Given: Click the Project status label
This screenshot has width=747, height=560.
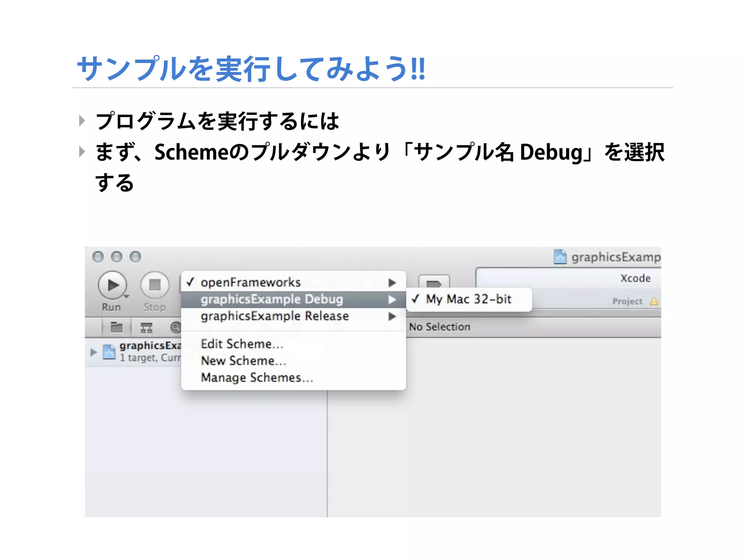Looking at the screenshot, I should [627, 301].
